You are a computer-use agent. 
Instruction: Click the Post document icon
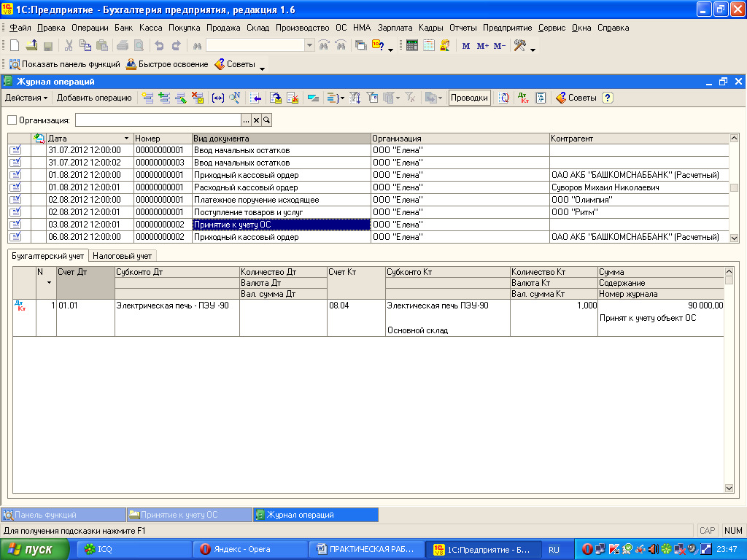276,98
